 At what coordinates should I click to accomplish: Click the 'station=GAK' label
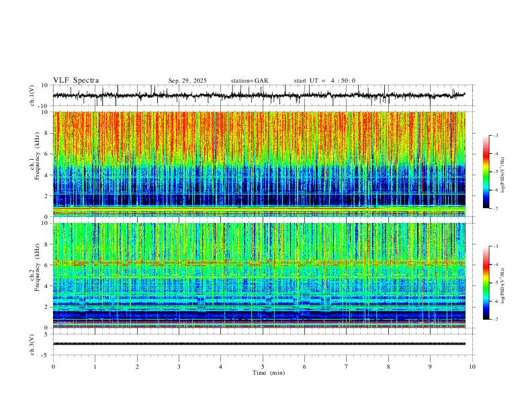[249, 81]
